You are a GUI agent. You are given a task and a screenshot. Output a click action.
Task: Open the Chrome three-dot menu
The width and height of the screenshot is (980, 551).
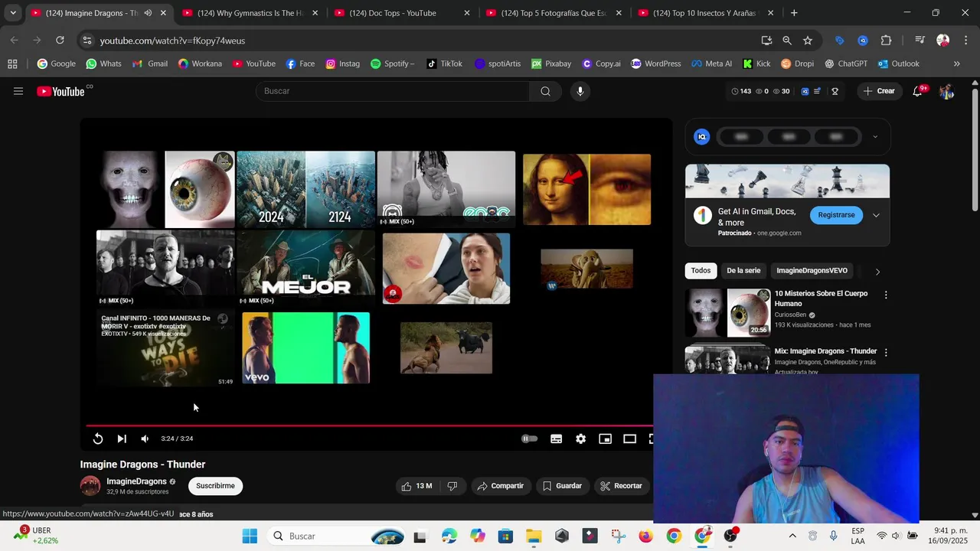(965, 41)
